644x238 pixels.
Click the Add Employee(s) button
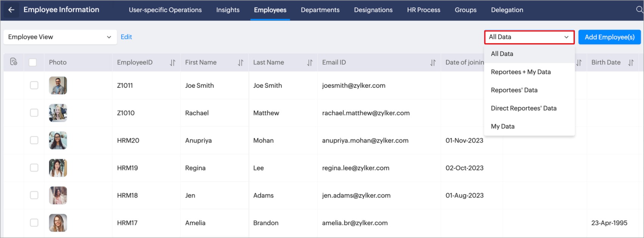coord(609,37)
